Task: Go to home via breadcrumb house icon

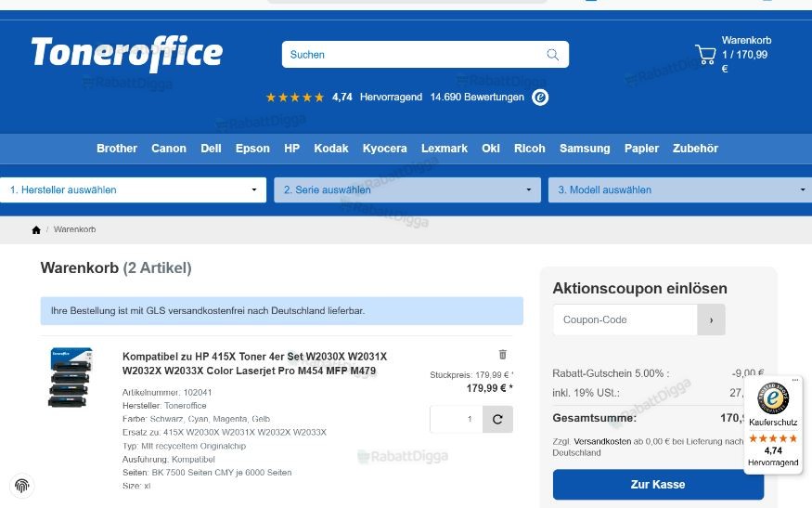Action: [36, 229]
